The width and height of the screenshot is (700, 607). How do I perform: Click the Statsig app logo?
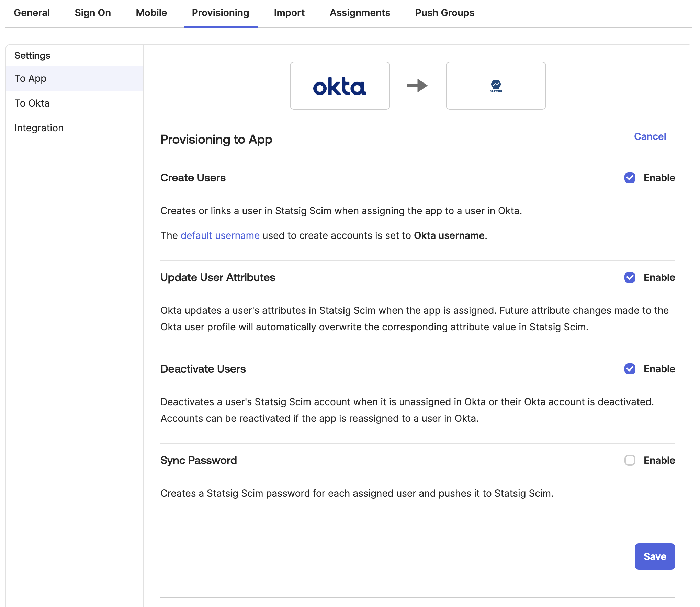coord(496,85)
